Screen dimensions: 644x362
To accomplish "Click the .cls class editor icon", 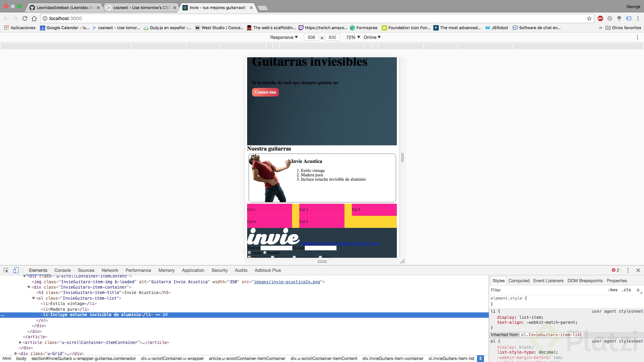I will [x=626, y=290].
